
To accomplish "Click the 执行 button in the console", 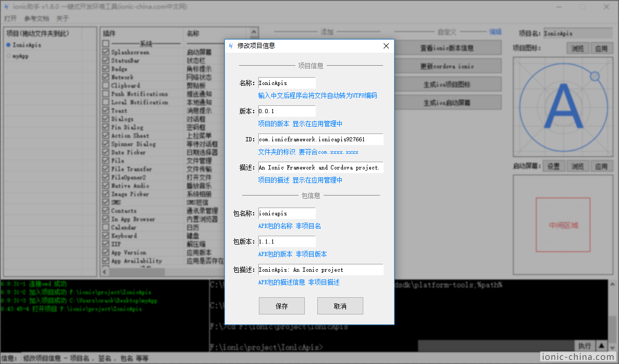I will tap(585, 346).
